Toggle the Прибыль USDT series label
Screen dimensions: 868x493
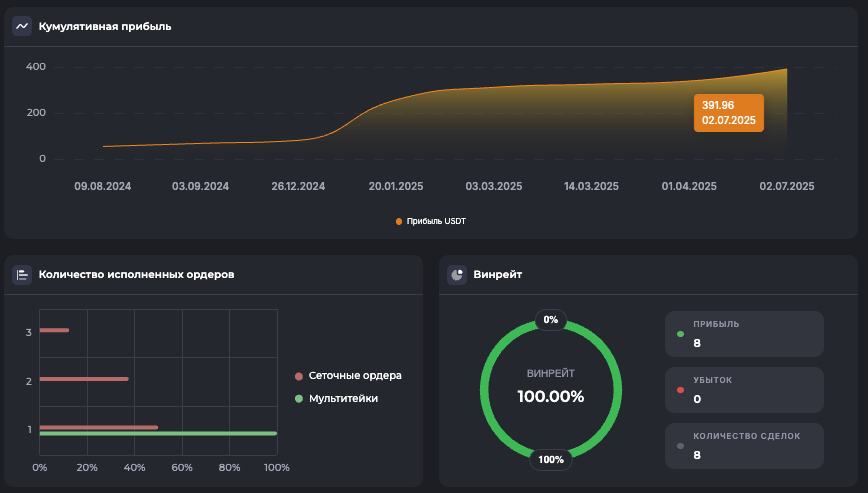(436, 221)
